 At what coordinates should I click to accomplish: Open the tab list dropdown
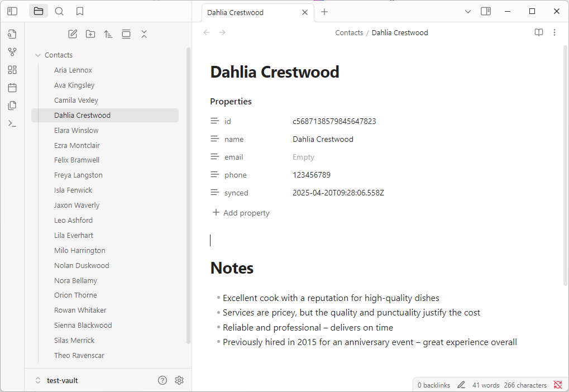[x=468, y=12]
